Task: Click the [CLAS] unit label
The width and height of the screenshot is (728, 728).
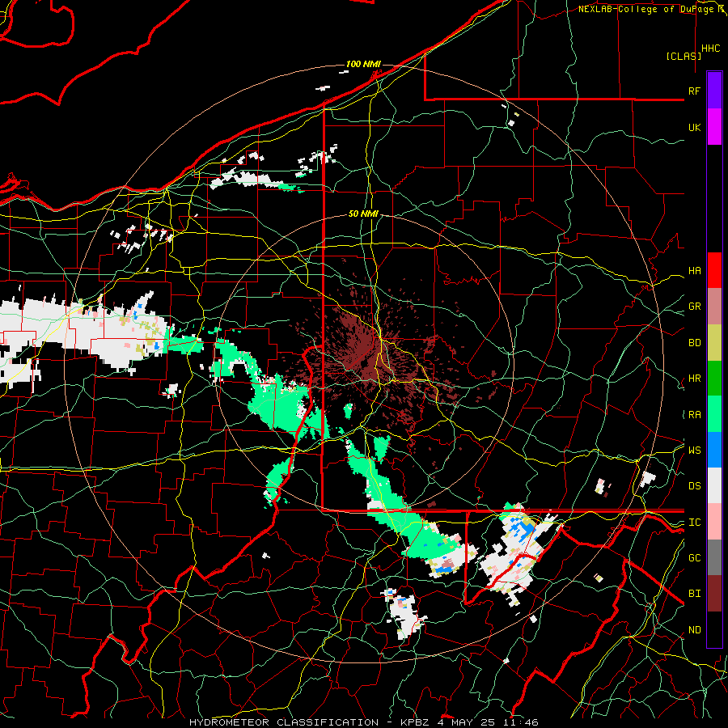Action: (x=684, y=56)
